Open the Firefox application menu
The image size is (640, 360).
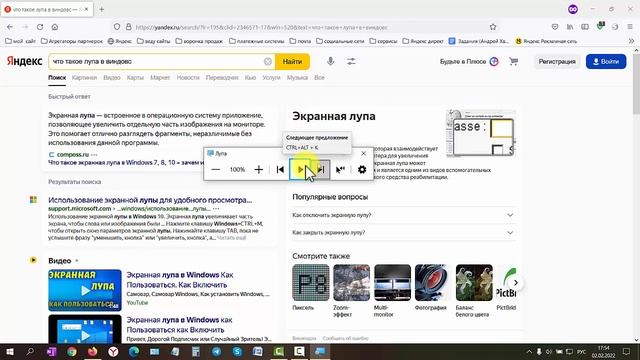(630, 27)
